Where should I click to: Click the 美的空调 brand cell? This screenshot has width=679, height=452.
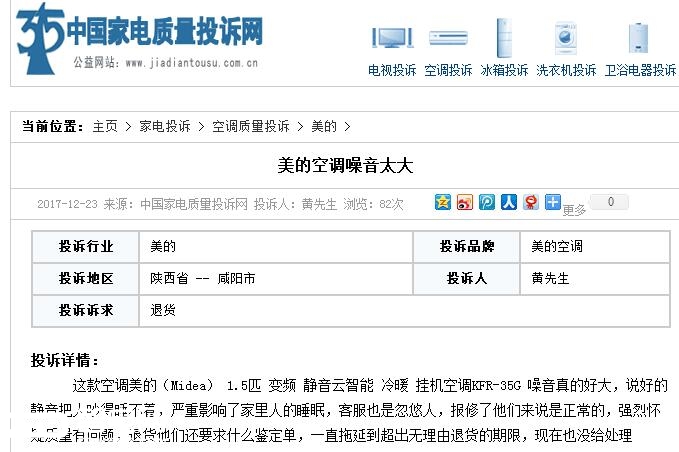click(x=595, y=246)
